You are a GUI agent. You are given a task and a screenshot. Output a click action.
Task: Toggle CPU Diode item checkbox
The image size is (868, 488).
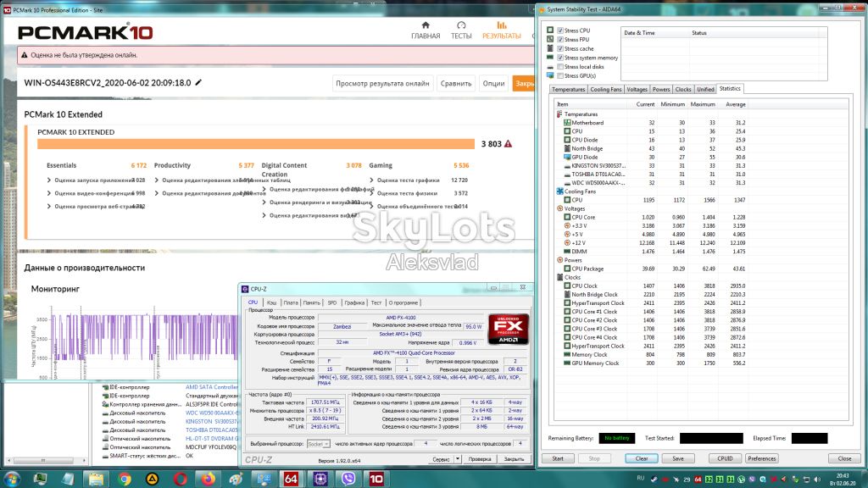point(567,140)
